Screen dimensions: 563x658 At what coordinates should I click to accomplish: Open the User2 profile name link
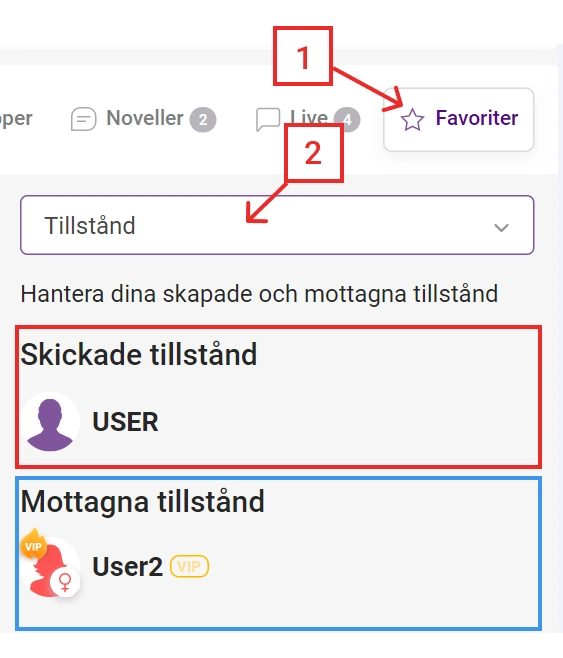click(128, 567)
